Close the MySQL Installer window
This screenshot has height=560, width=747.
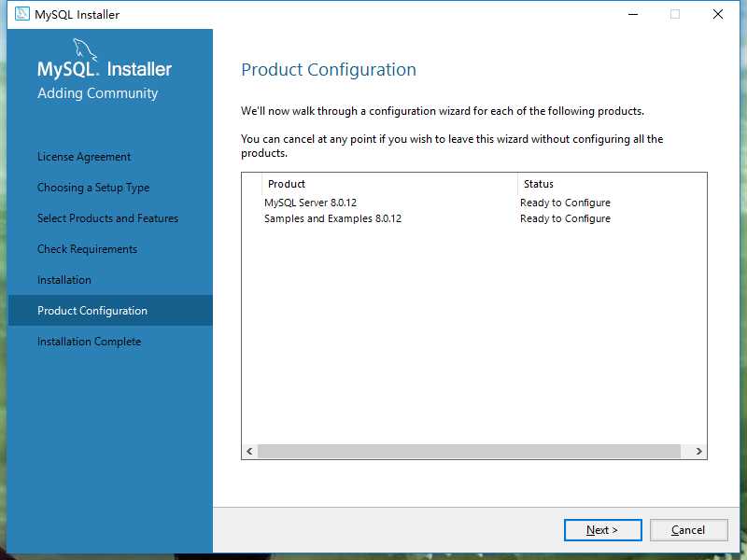(x=718, y=14)
